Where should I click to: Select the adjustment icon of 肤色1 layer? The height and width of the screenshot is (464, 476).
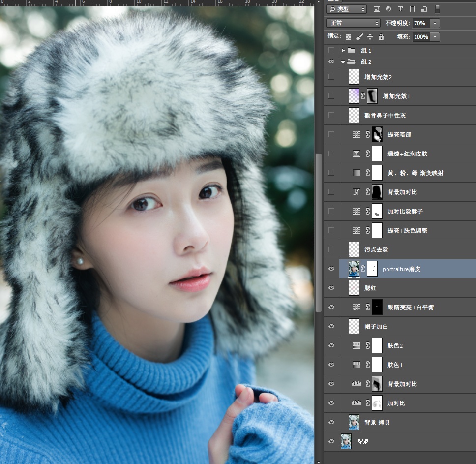(x=357, y=365)
